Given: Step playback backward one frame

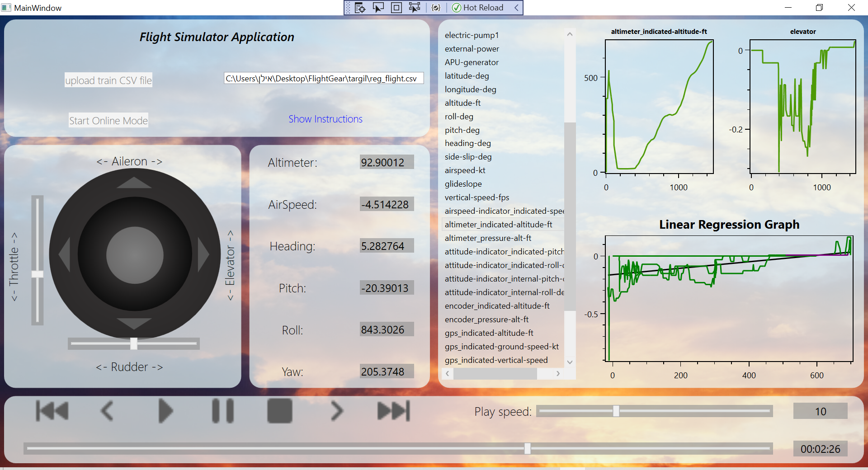Looking at the screenshot, I should 107,411.
